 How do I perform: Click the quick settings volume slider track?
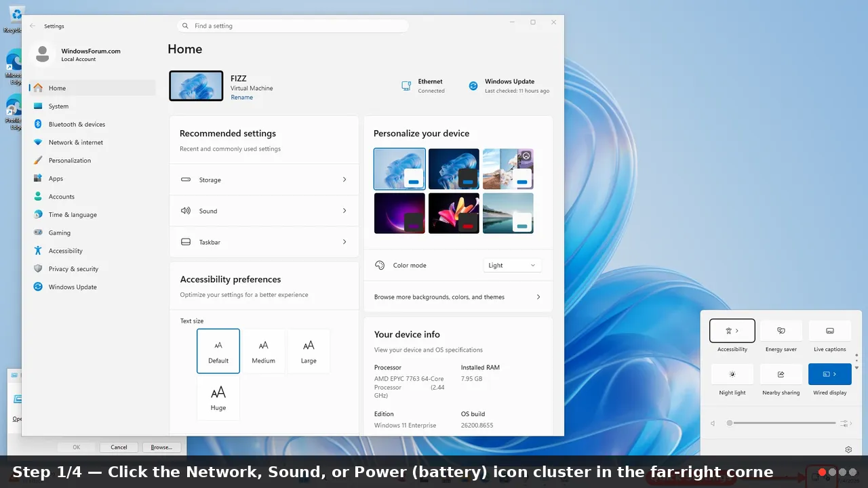781,423
